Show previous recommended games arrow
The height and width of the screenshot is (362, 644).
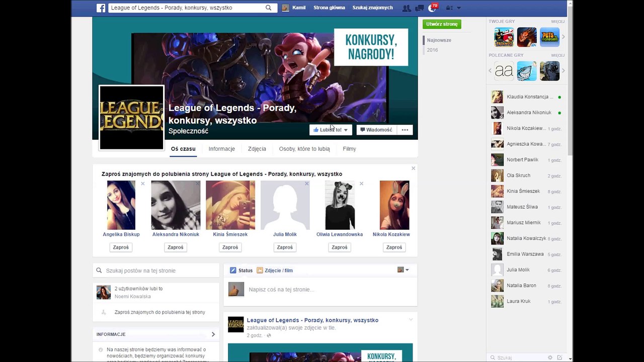(490, 71)
